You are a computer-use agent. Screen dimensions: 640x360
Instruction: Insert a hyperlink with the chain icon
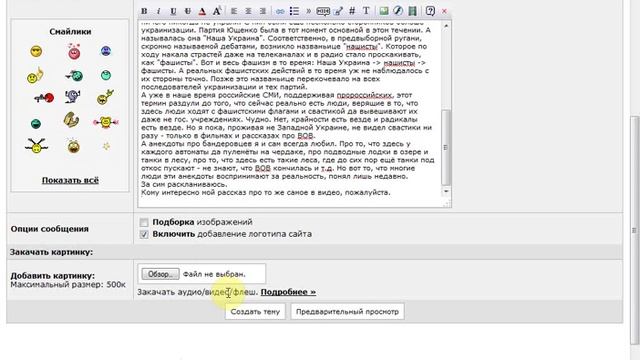(280, 11)
